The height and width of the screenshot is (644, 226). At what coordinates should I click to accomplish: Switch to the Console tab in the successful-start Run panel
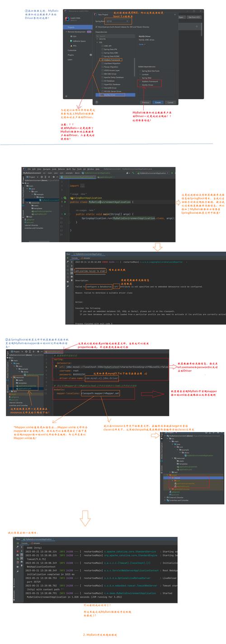[24, 543]
